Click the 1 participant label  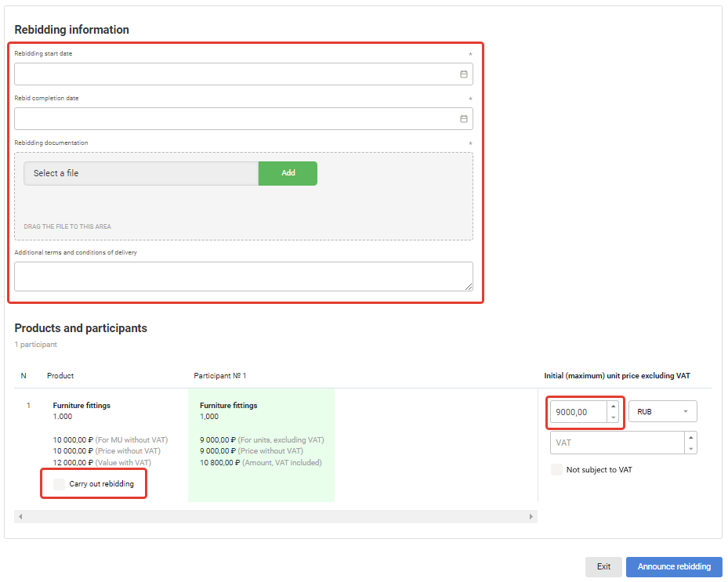tap(36, 345)
